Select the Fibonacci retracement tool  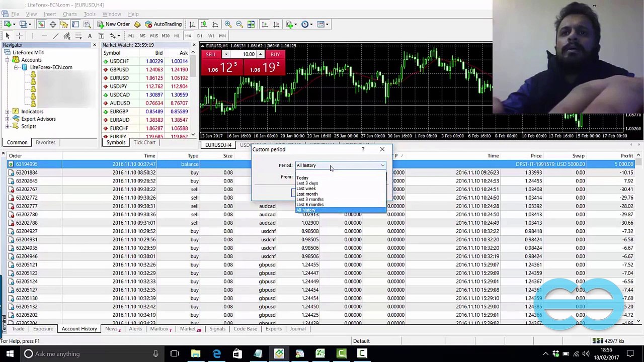(x=78, y=36)
